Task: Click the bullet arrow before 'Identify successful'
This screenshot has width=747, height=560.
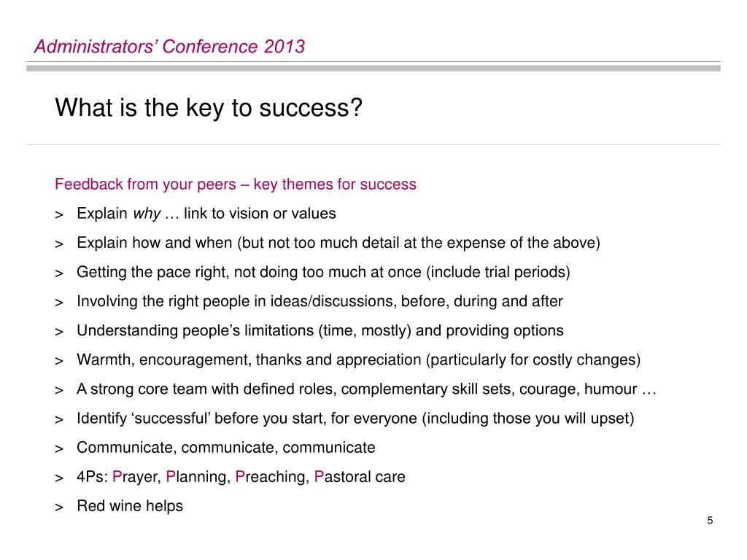Action: coord(59,420)
